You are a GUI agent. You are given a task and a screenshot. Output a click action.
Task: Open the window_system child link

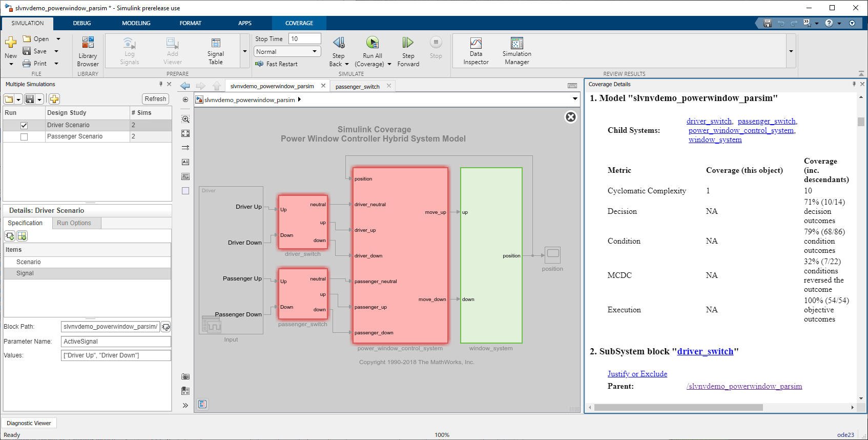pyautogui.click(x=715, y=139)
